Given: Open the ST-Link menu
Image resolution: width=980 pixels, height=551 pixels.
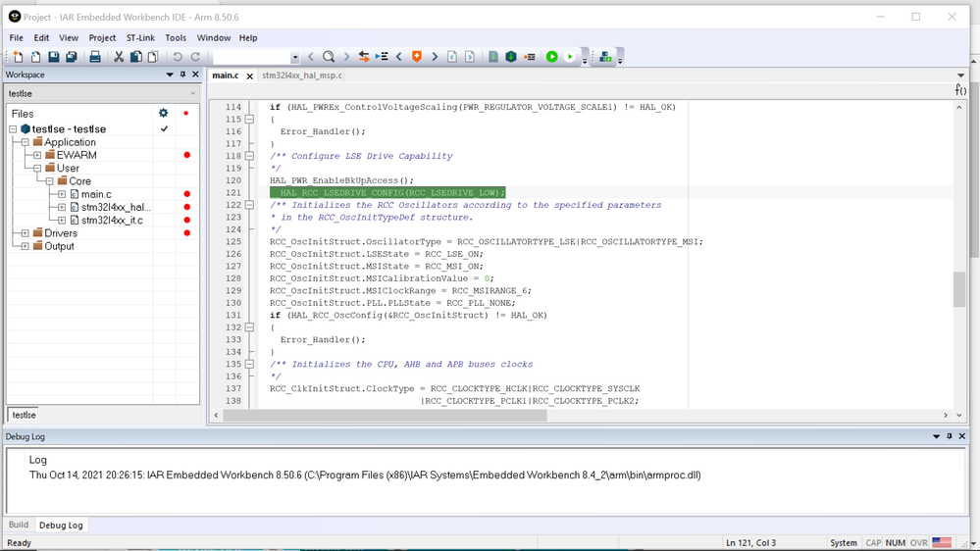Looking at the screenshot, I should tap(140, 38).
